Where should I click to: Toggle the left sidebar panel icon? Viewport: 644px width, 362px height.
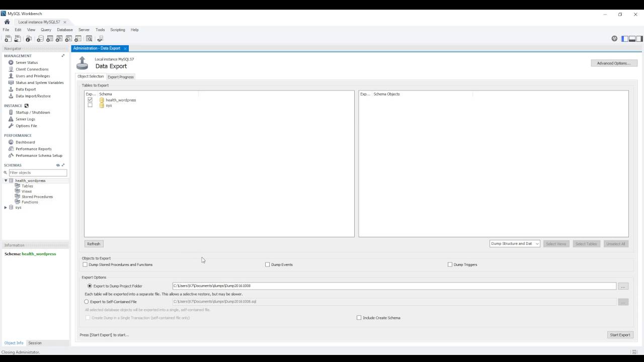pos(625,39)
